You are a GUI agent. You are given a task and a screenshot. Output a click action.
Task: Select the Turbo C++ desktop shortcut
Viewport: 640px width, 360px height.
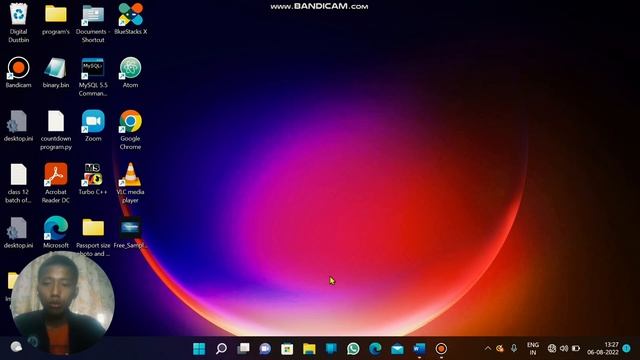pyautogui.click(x=93, y=180)
